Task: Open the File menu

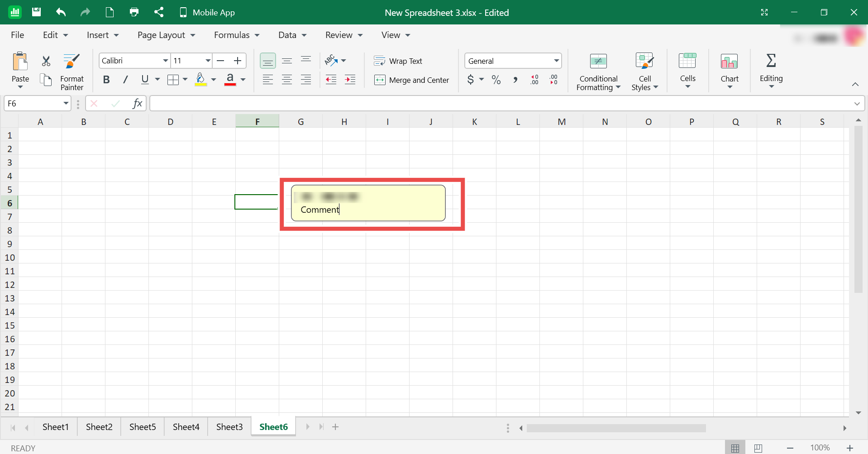Action: (18, 35)
